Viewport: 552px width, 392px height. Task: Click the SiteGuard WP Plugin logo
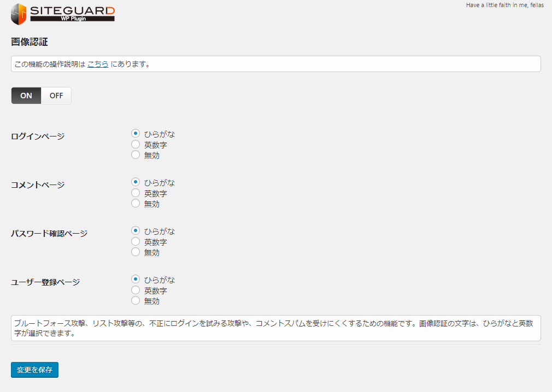tap(63, 14)
